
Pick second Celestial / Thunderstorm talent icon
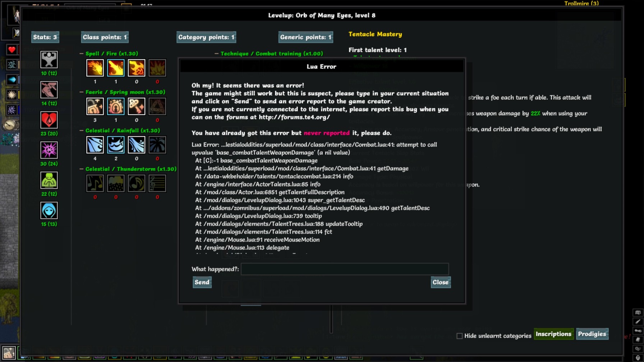click(x=116, y=183)
